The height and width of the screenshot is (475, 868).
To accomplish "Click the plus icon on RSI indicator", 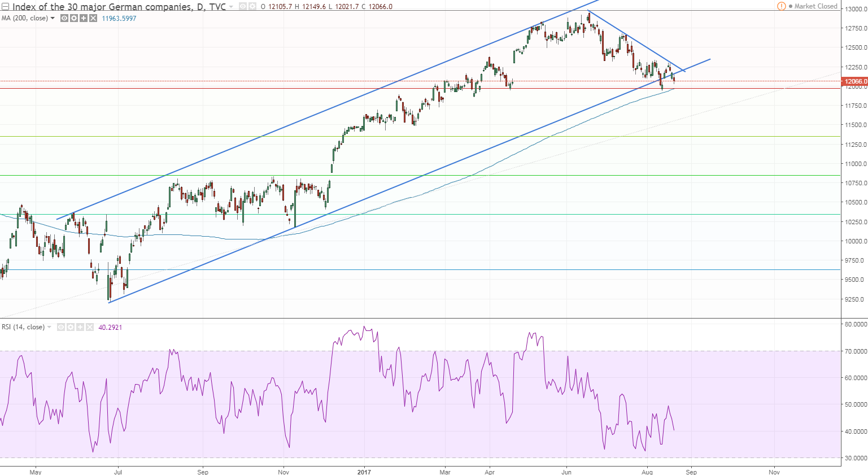I will 80,327.
